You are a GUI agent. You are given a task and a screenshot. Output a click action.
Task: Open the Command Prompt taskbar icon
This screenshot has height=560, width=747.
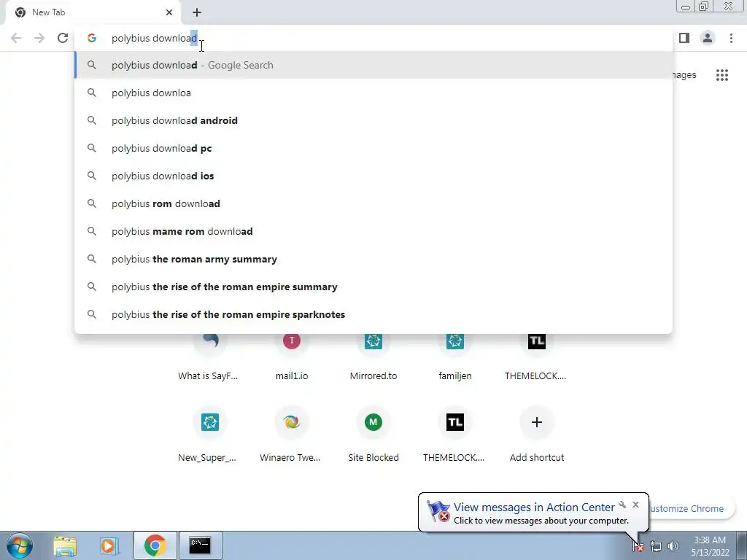coord(200,545)
